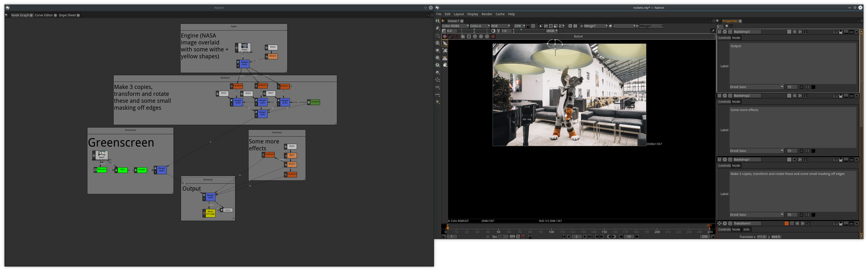This screenshot has width=868, height=271.
Task: Open the proxy level 2 dropdown
Action: pos(561,26)
